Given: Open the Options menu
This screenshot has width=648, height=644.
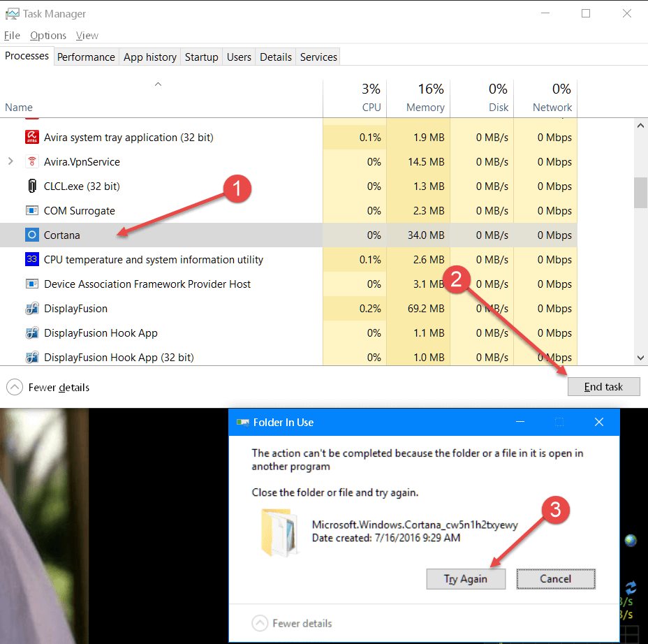Looking at the screenshot, I should [48, 36].
